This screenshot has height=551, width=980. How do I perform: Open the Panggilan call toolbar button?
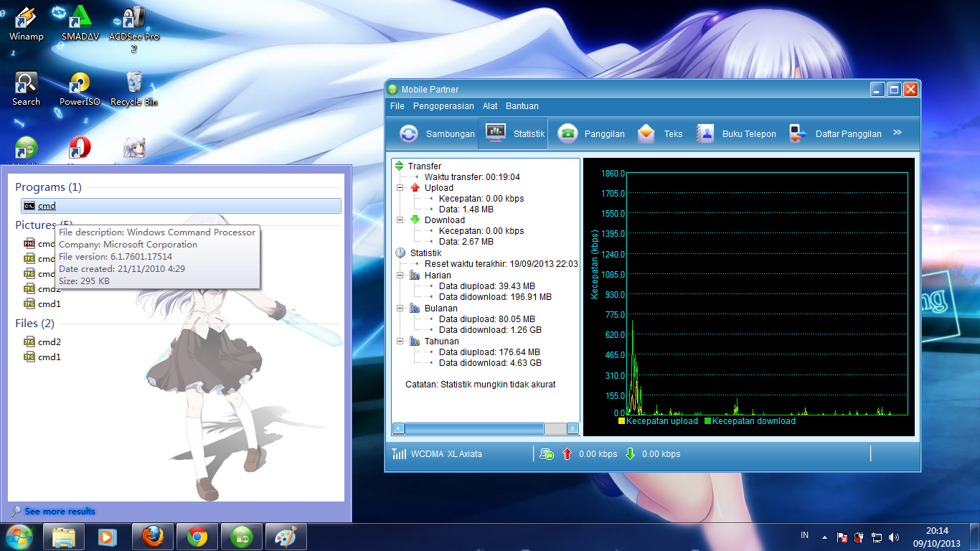(x=591, y=134)
